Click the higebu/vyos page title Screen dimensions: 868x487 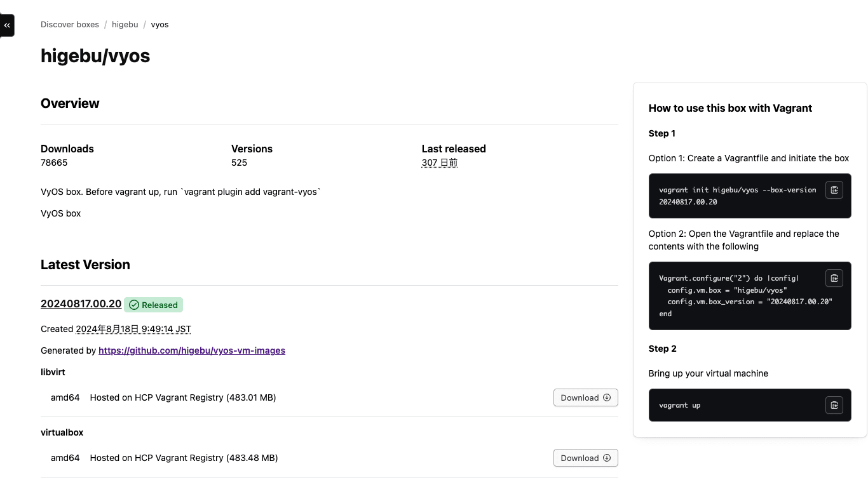click(95, 56)
